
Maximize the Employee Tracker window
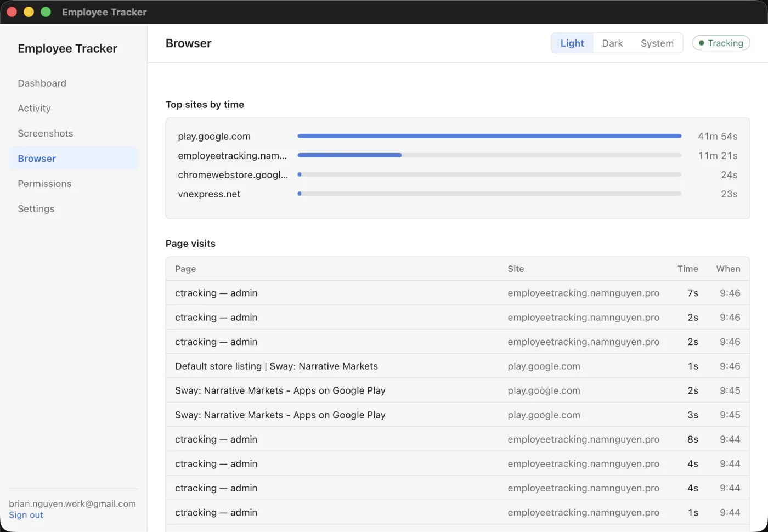click(46, 12)
